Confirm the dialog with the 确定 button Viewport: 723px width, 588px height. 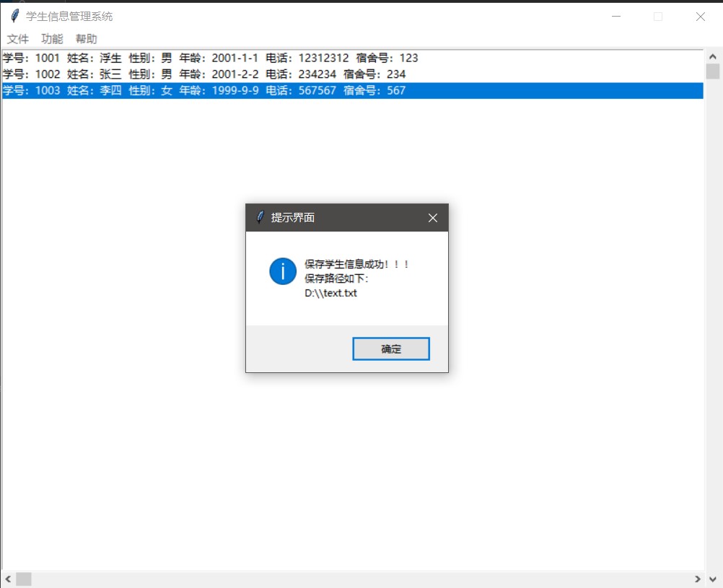pyautogui.click(x=391, y=348)
